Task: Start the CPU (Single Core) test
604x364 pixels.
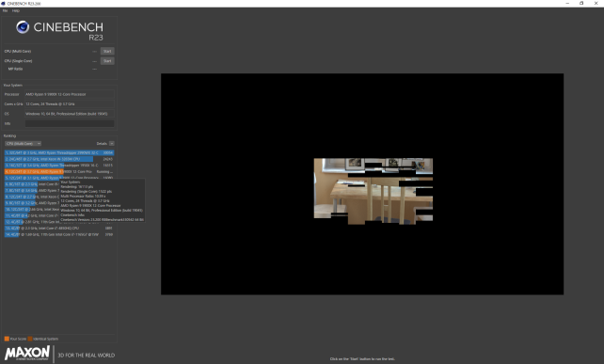Action: tap(107, 61)
